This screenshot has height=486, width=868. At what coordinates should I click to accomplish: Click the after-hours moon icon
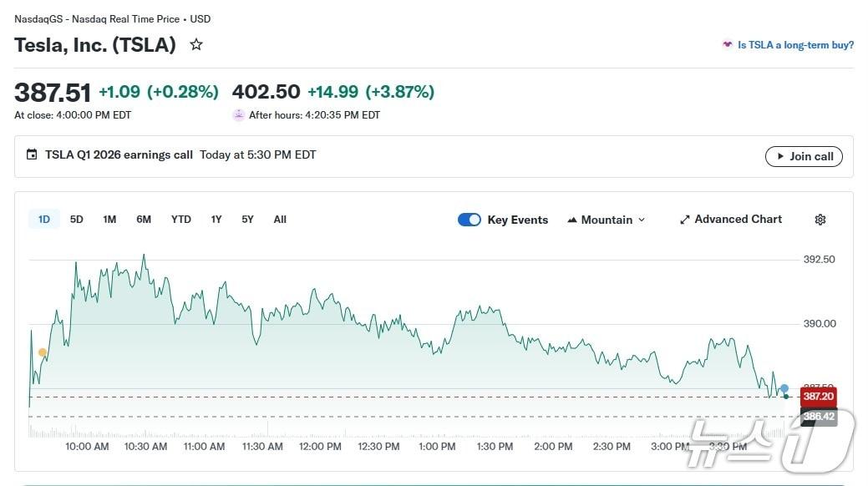pos(239,115)
